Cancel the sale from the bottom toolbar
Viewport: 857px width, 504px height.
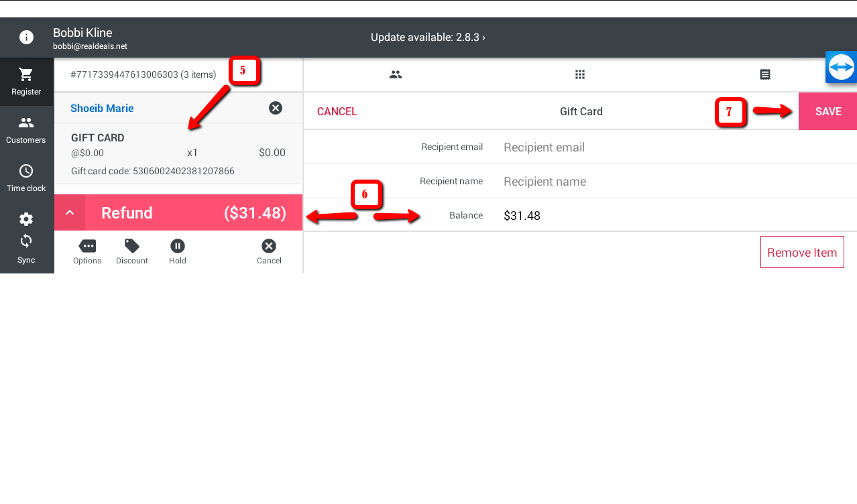269,251
